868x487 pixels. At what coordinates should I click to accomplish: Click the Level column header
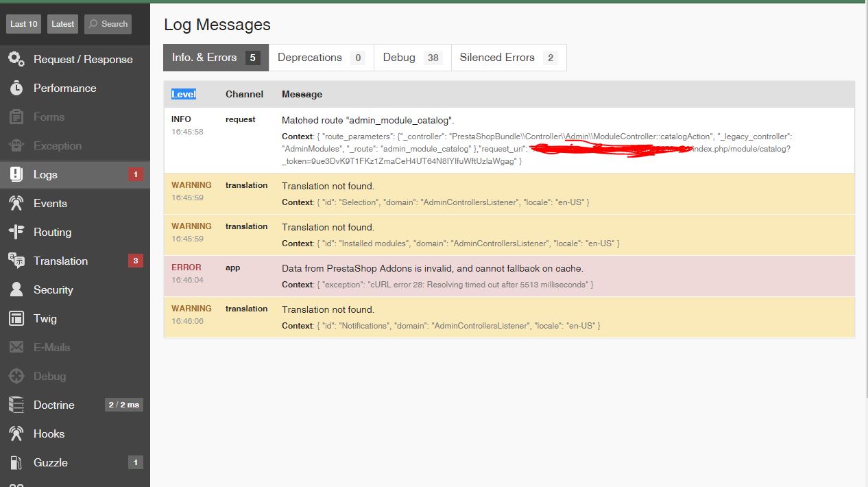(x=183, y=94)
